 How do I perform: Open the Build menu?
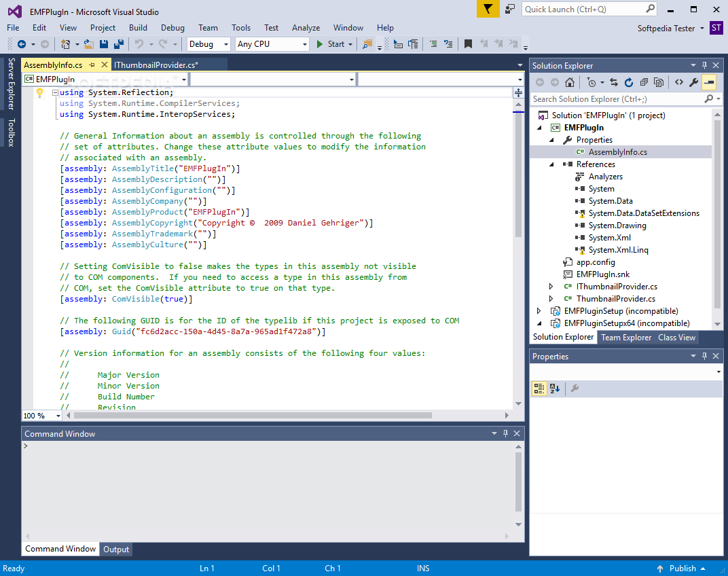(x=138, y=28)
